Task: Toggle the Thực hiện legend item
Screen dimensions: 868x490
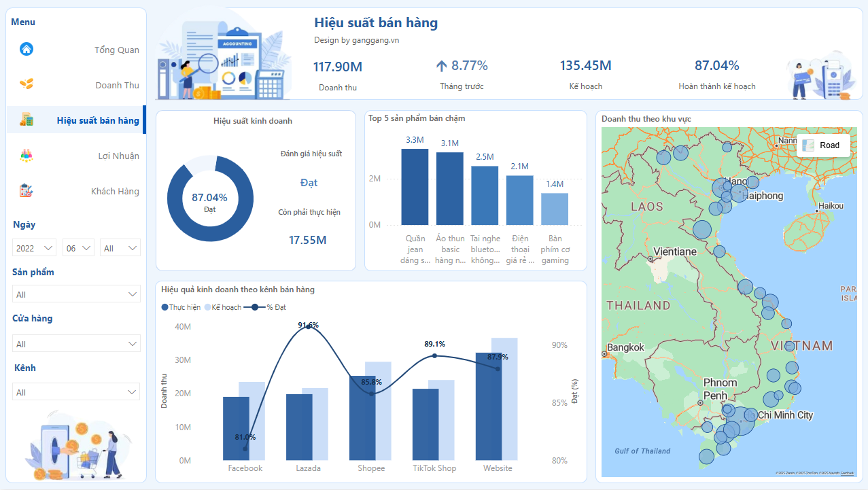Action: click(181, 307)
